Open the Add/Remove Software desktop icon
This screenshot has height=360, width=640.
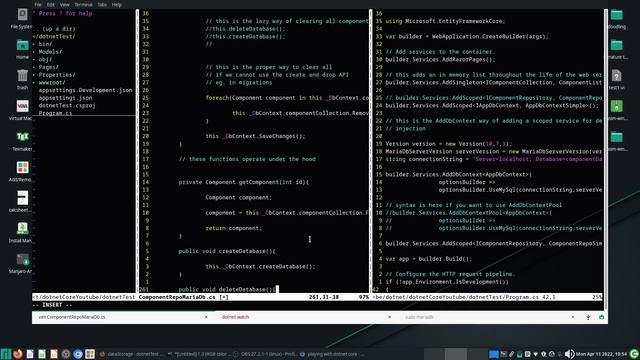click(x=22, y=167)
